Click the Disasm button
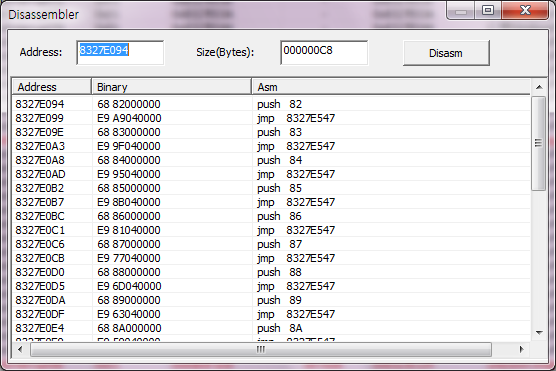This screenshot has width=556, height=371. 446,53
